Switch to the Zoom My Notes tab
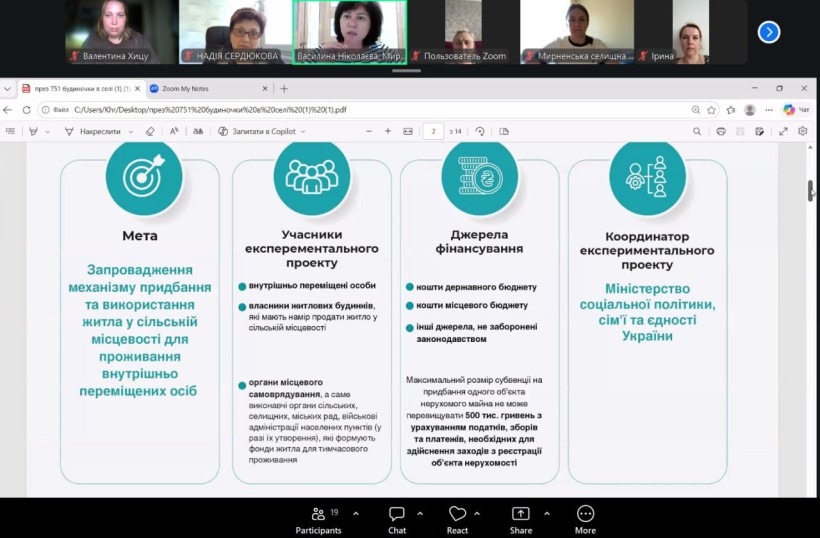The width and height of the screenshot is (820, 538). click(x=208, y=89)
